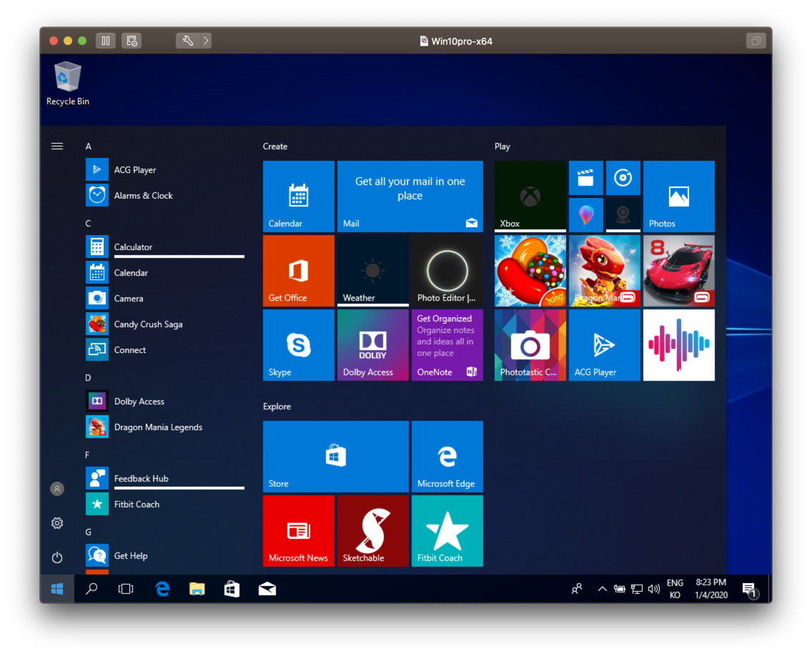Open the user account icon in Start sidebar
Screen dimensions: 812x656
(57, 488)
